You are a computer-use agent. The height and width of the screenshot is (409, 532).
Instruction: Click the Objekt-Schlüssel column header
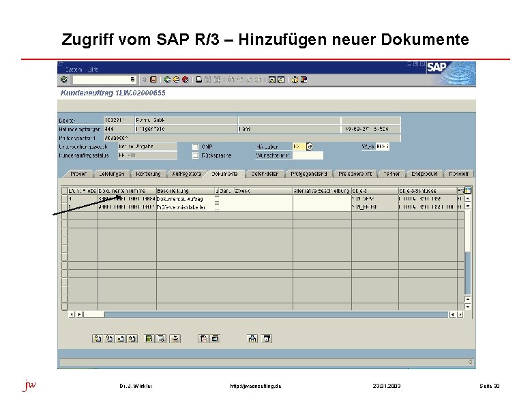[x=428, y=191]
